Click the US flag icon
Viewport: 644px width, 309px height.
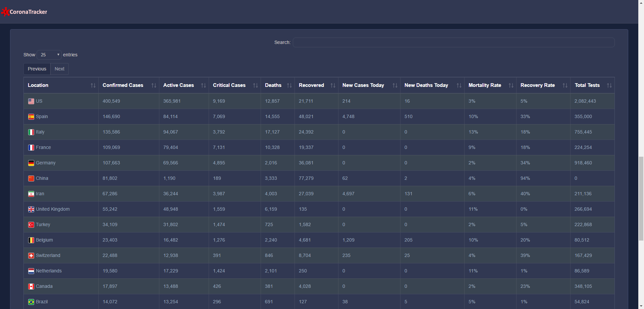(x=31, y=101)
